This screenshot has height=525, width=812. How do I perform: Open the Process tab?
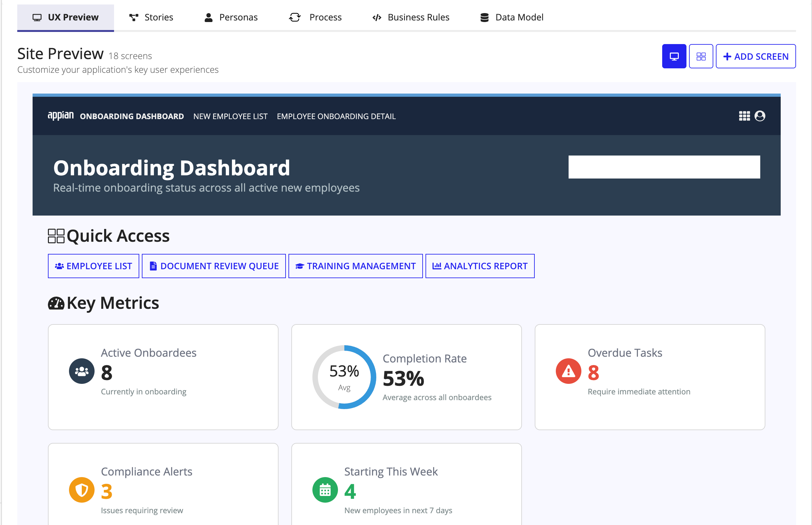315,17
